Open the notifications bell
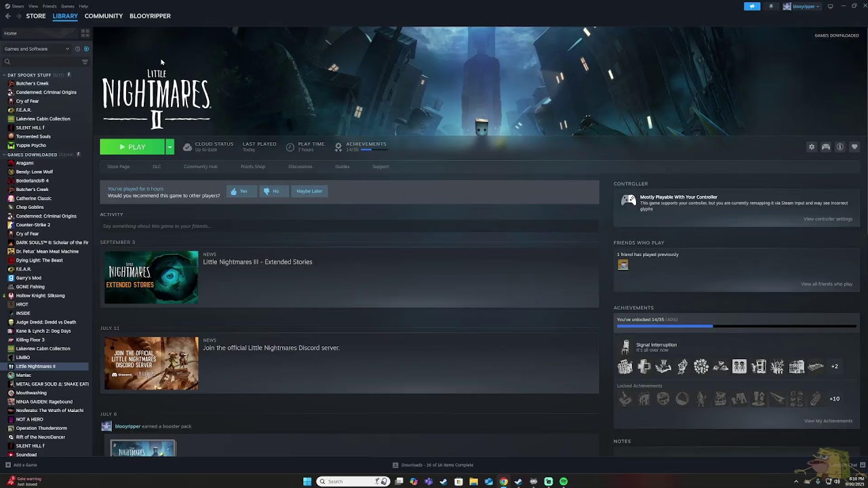Viewport: 868px width, 488px height. 771,6
